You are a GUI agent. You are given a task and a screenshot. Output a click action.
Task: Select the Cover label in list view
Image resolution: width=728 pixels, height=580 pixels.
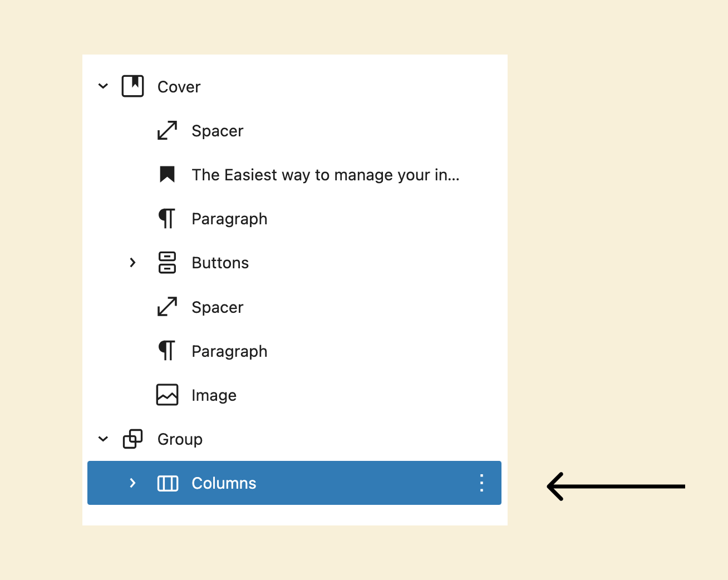(x=179, y=87)
